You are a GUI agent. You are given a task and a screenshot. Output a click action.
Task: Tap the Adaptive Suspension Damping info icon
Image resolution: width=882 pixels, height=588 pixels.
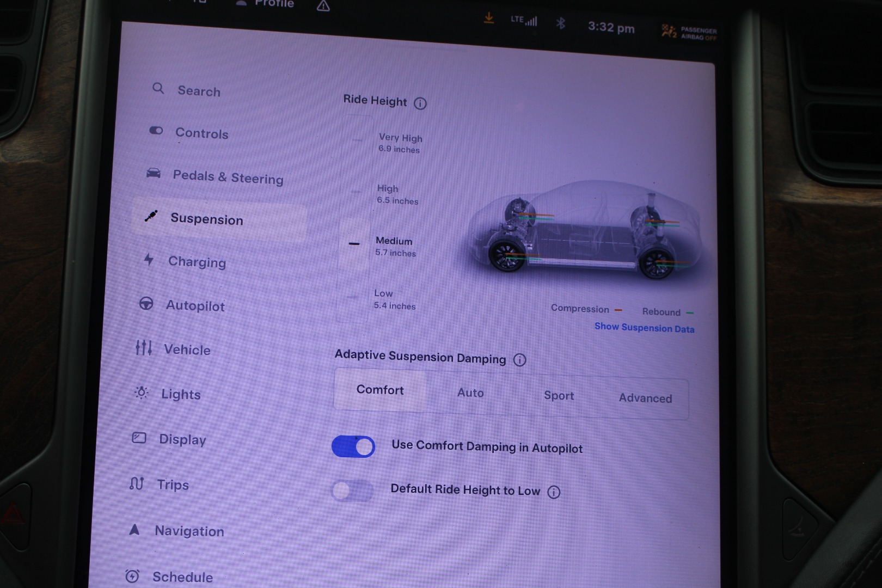click(519, 360)
